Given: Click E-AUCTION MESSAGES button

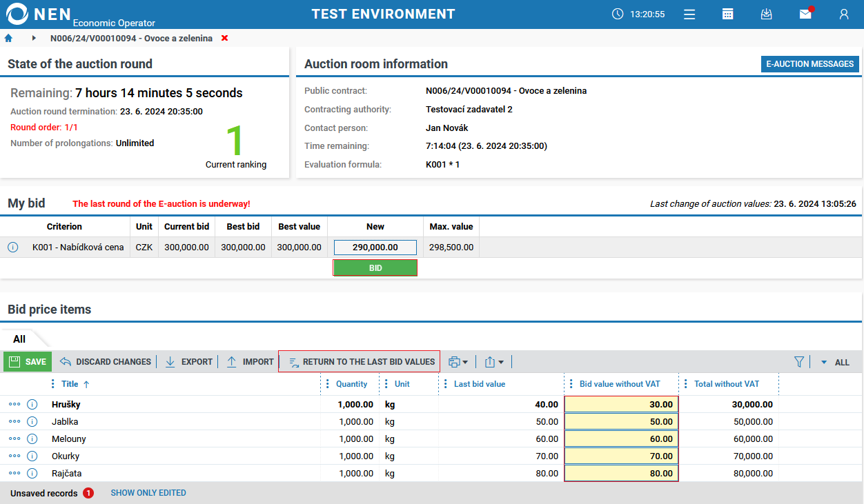Looking at the screenshot, I should (809, 63).
